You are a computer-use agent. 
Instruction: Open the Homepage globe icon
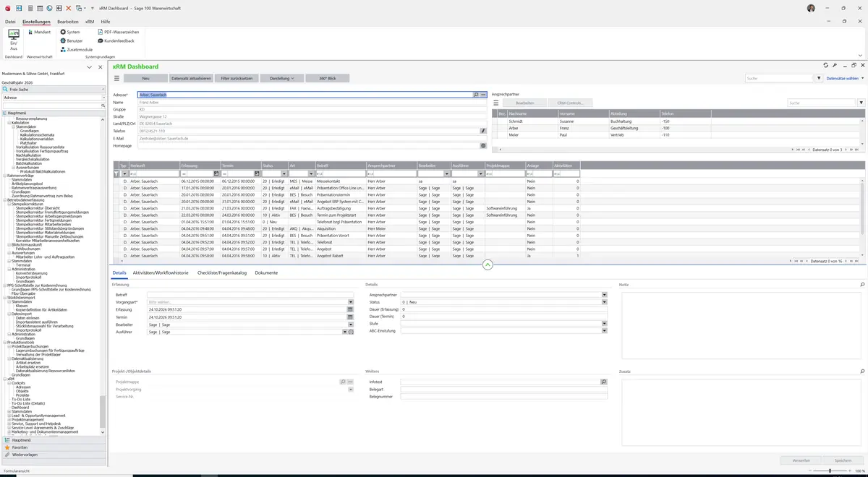click(483, 145)
